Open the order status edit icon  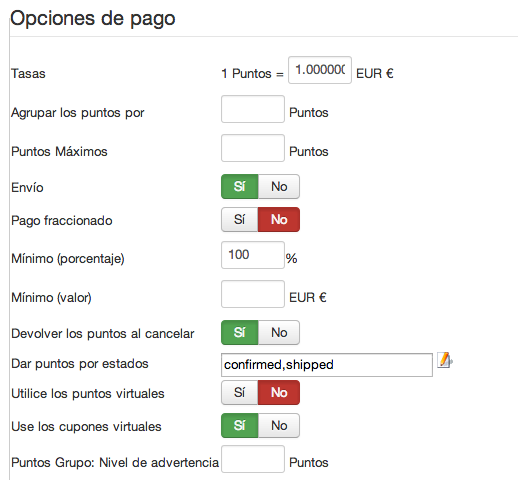(x=445, y=361)
